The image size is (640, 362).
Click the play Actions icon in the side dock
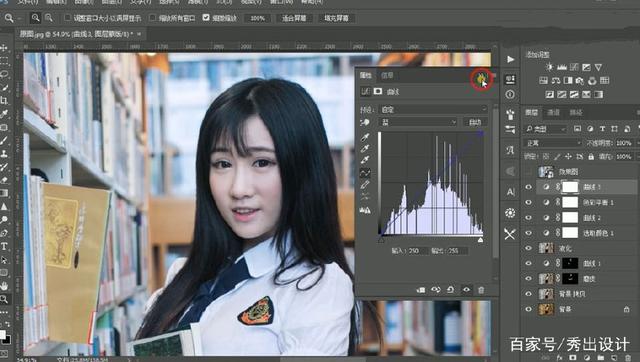(510, 60)
